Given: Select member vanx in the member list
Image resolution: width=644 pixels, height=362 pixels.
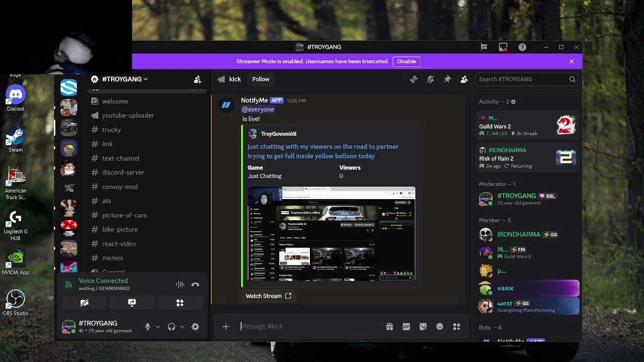Looking at the screenshot, I should click(527, 289).
